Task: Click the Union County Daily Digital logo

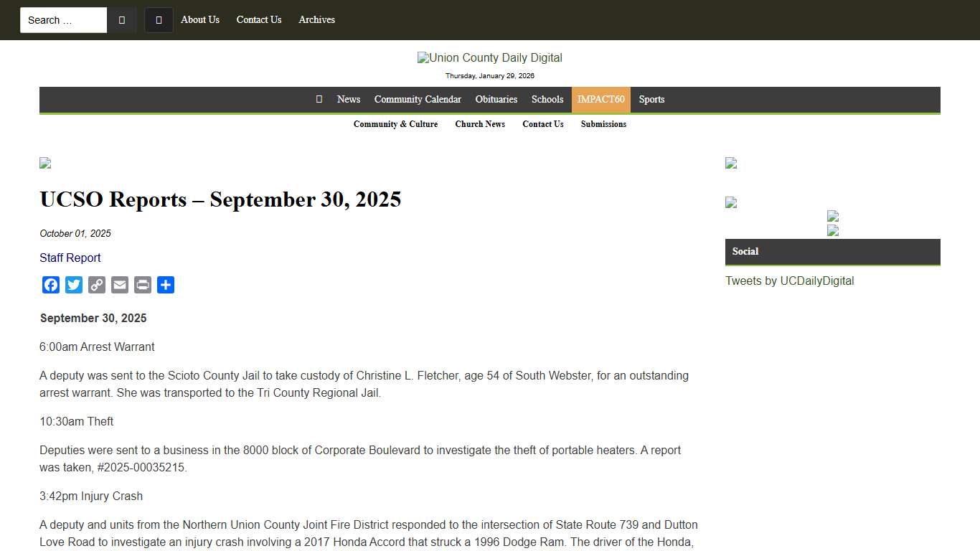Action: (x=489, y=57)
